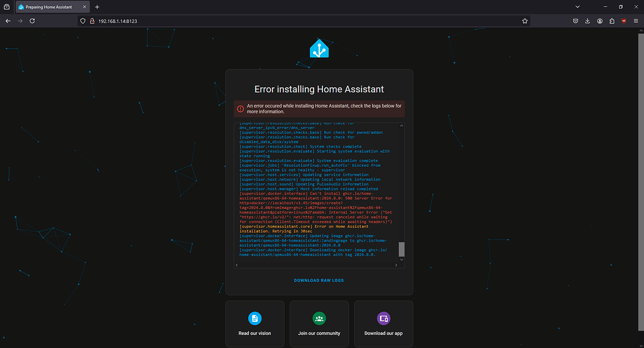Image resolution: width=644 pixels, height=348 pixels.
Task: Click the log scroll up arrow
Action: [x=402, y=126]
